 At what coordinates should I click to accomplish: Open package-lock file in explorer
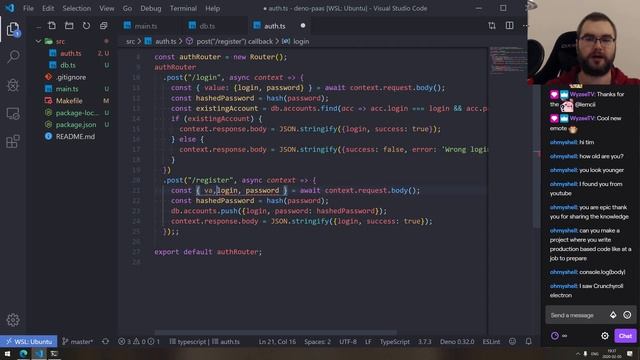pos(77,113)
